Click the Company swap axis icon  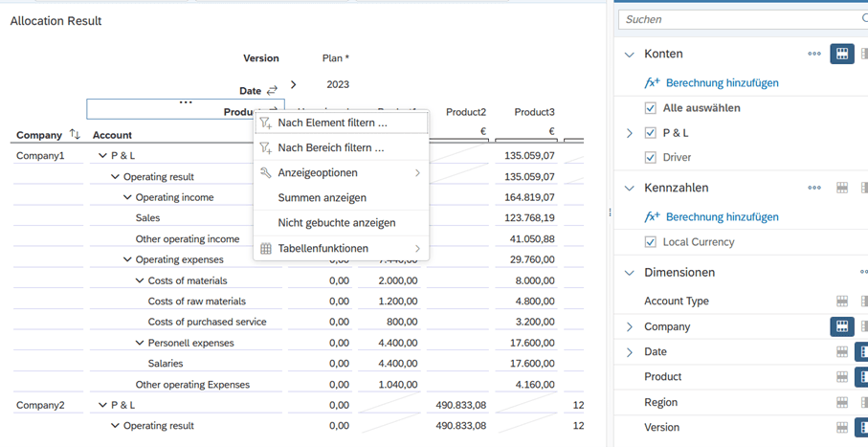75,135
